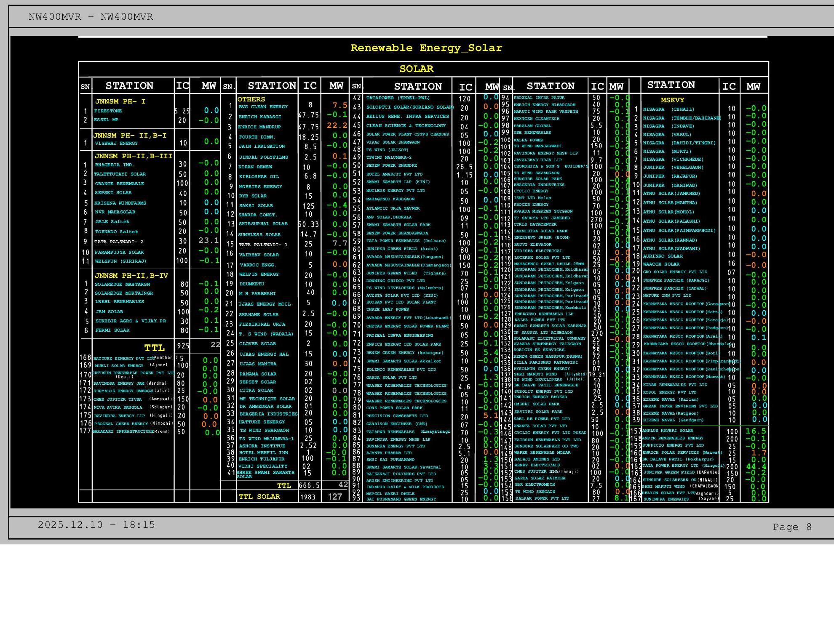This screenshot has width=834, height=644.
Task: Select the SOLAR table header
Action: click(x=416, y=69)
